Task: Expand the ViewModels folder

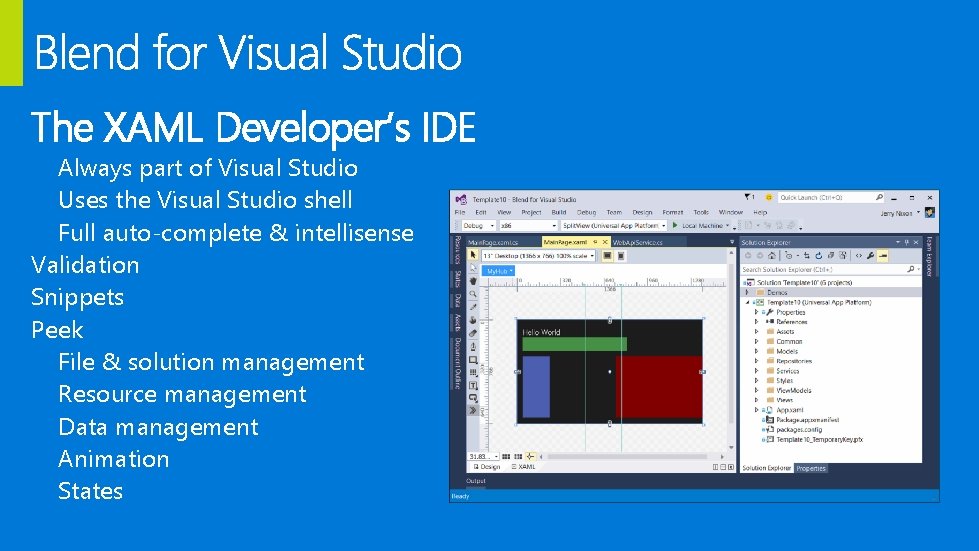Action: [757, 390]
